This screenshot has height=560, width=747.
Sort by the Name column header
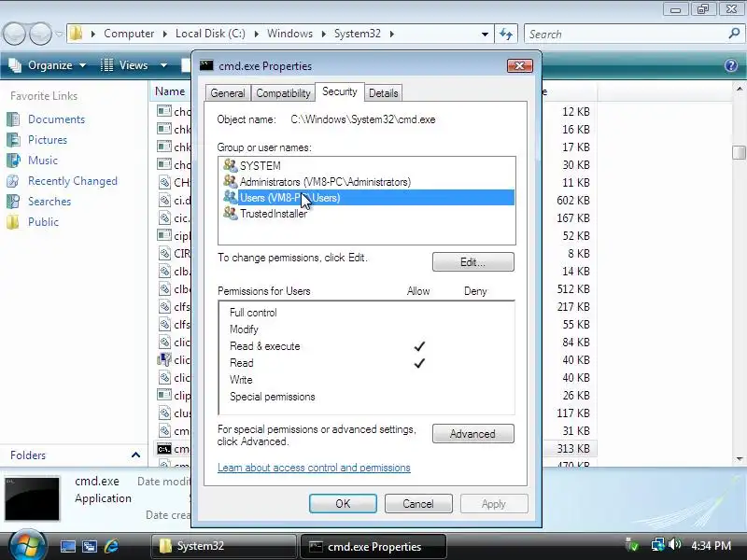click(170, 91)
